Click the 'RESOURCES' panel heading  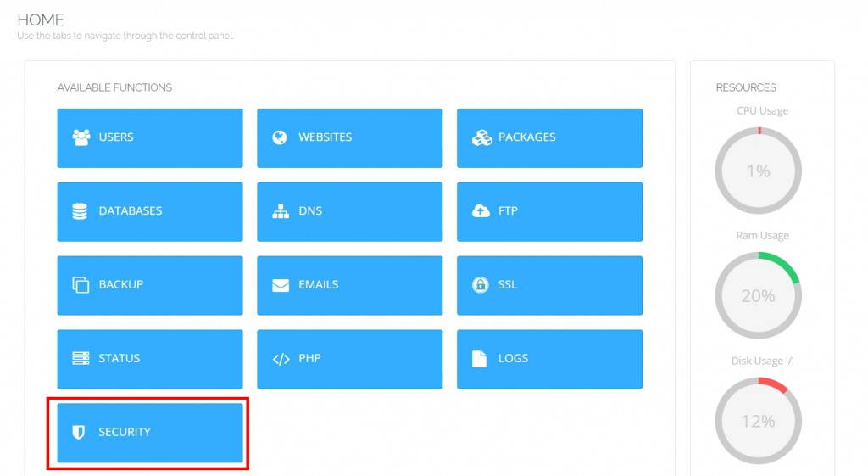[x=746, y=87]
